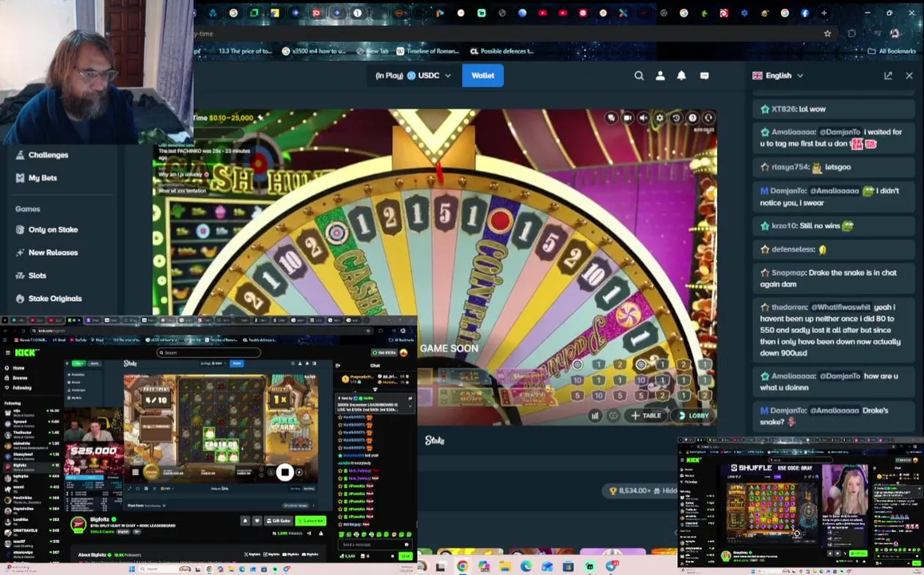
Task: Click the Kick search field in left window
Action: 208,352
